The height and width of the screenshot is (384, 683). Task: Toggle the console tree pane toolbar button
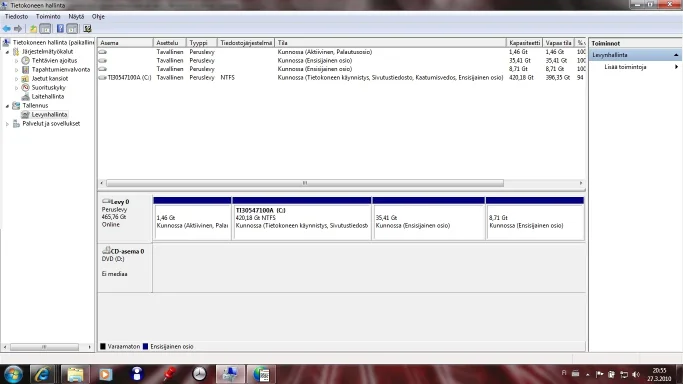[x=45, y=29]
